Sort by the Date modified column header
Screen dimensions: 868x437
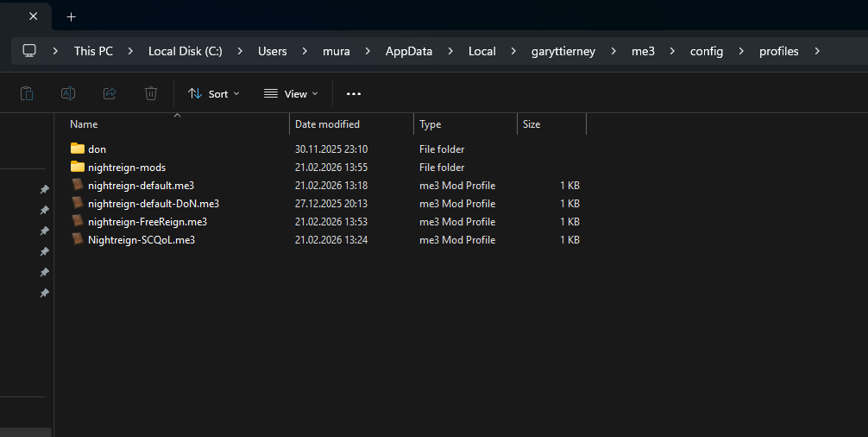tap(327, 124)
